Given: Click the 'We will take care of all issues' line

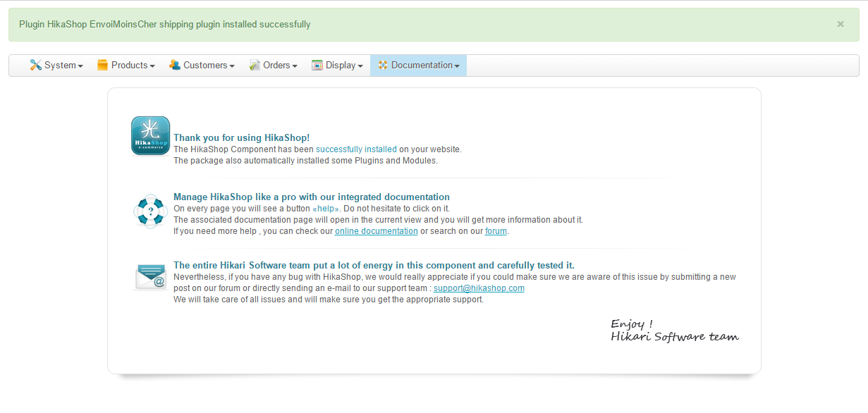Looking at the screenshot, I should coord(329,300).
